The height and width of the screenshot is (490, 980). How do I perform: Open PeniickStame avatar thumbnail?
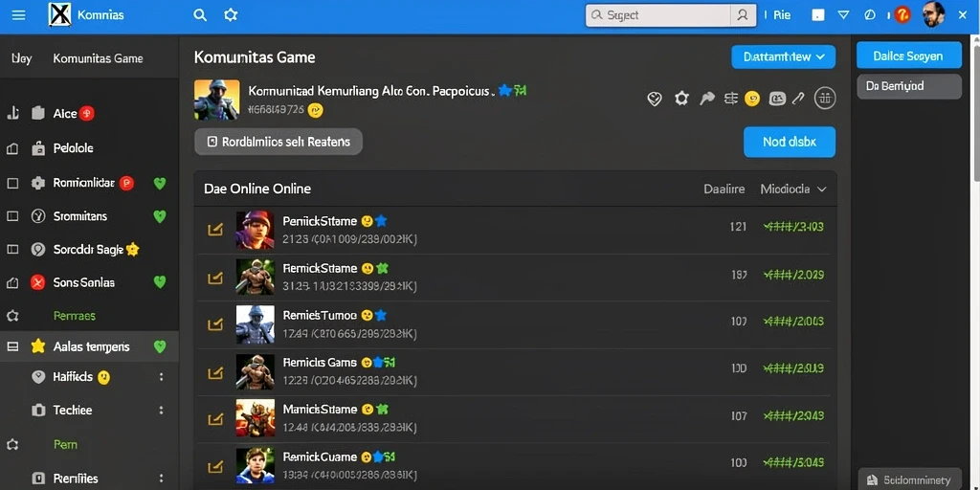255,230
